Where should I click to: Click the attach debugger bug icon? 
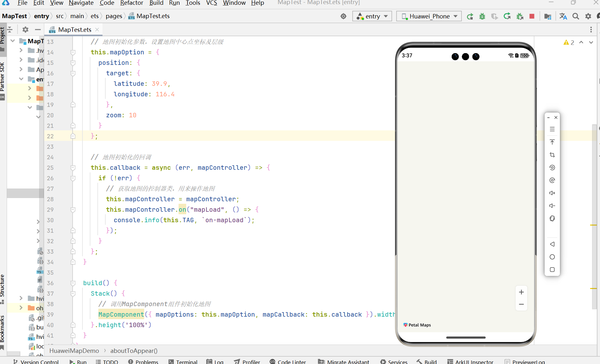tap(520, 16)
